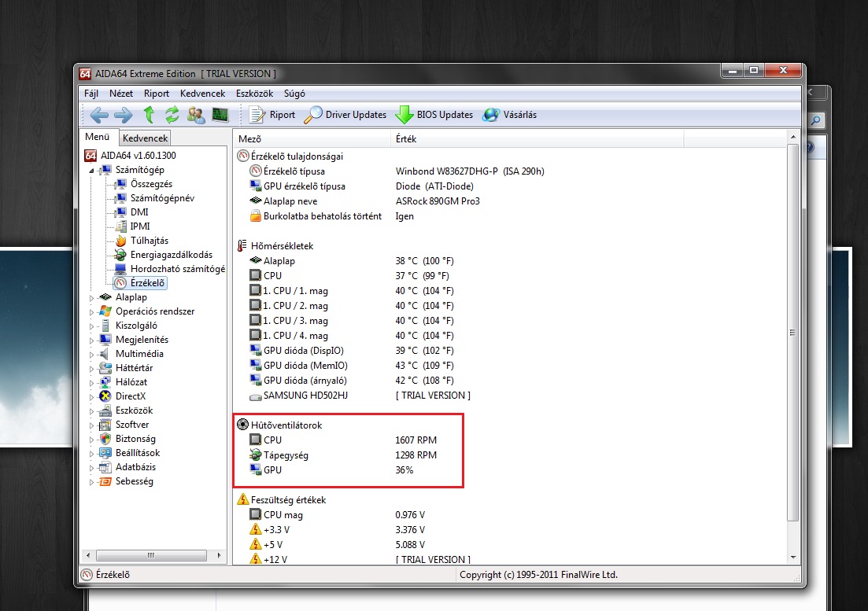Open Driver Updates

click(345, 115)
